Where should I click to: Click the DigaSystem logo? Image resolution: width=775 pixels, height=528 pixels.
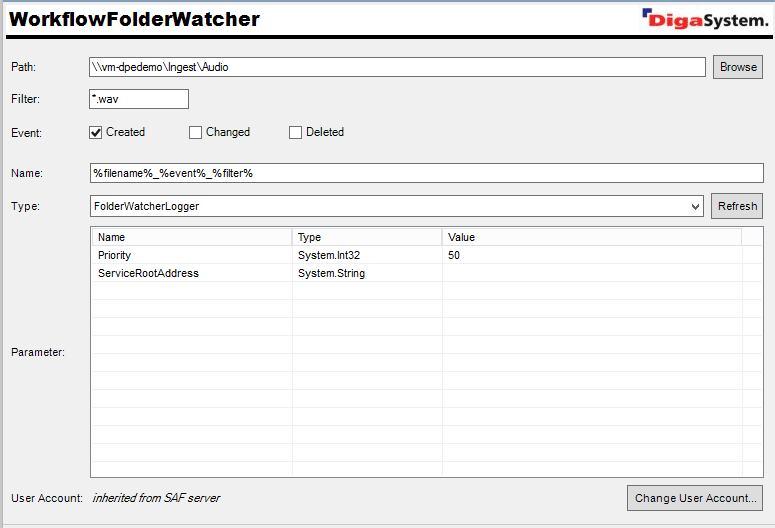click(x=705, y=18)
